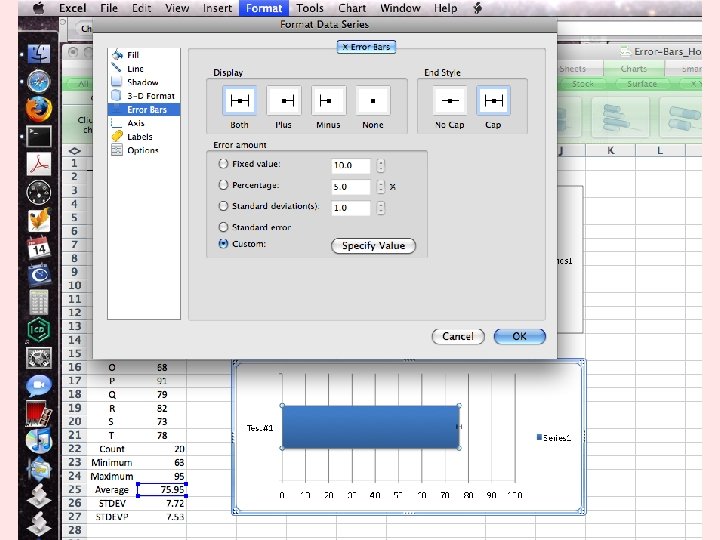
Task: Switch to X Error Bars tab
Action: click(x=366, y=47)
